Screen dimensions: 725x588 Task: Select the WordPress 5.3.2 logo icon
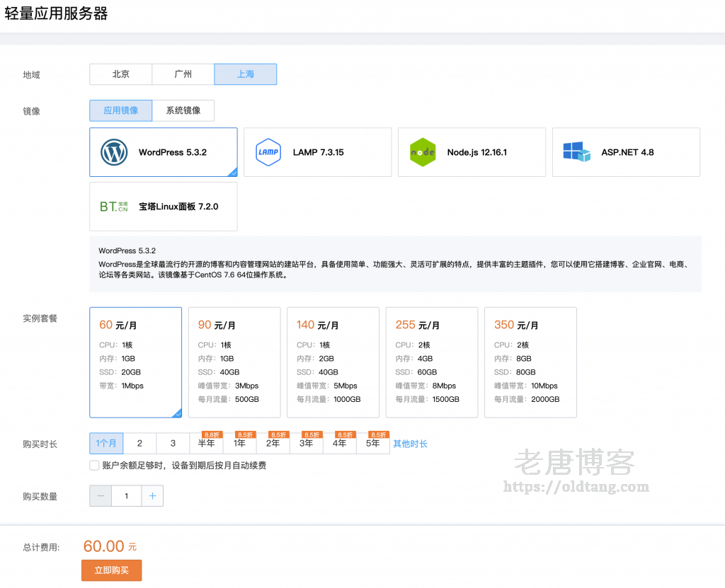click(x=114, y=152)
